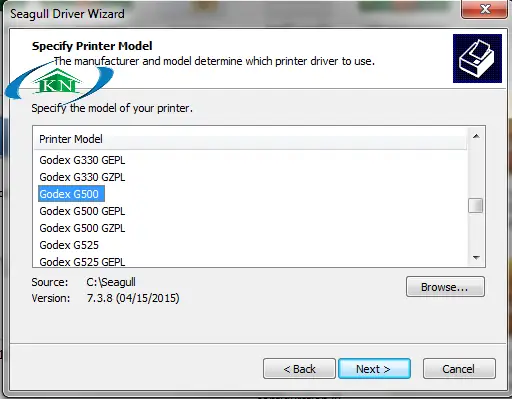Select Godex G330 GEPL printer model
The height and width of the screenshot is (399, 512).
(x=82, y=160)
